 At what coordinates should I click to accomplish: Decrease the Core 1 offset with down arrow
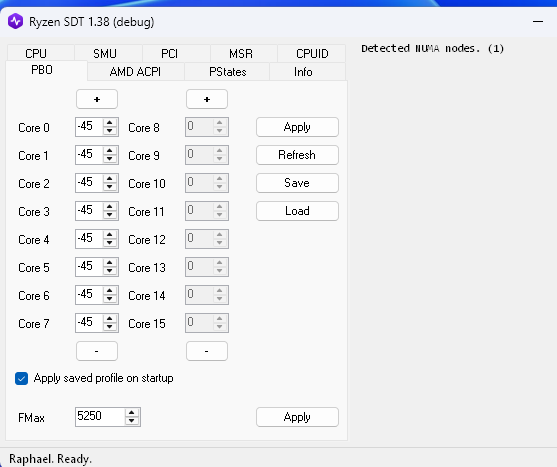coord(110,159)
